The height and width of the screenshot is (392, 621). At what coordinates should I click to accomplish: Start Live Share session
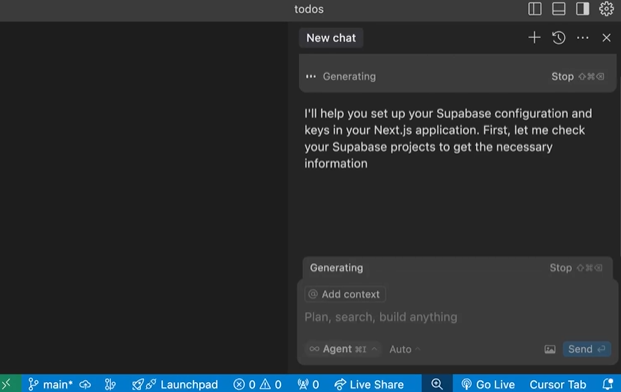(x=369, y=384)
